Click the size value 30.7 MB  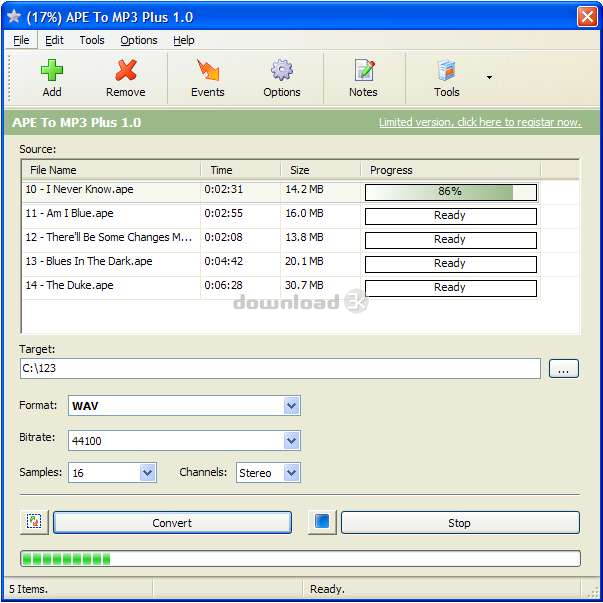[x=304, y=285]
